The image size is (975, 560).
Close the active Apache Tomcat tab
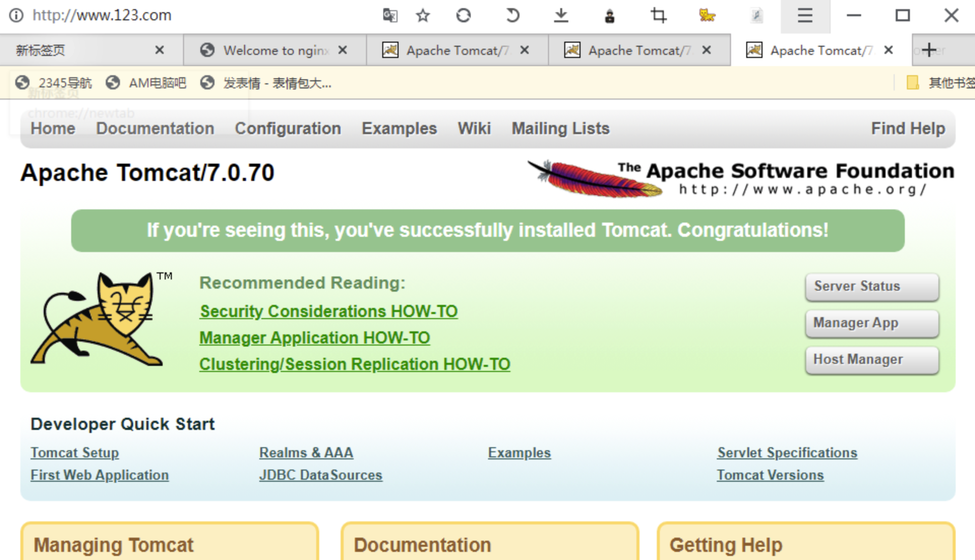889,50
